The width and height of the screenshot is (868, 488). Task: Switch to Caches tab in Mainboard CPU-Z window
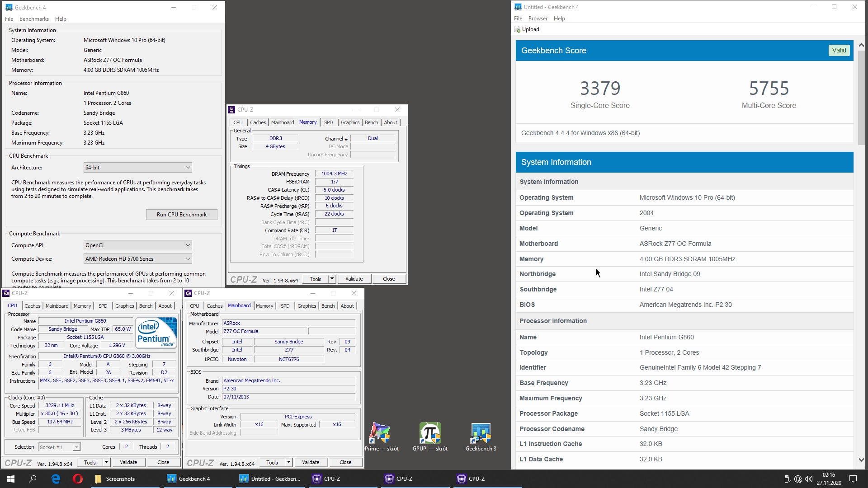pyautogui.click(x=215, y=306)
